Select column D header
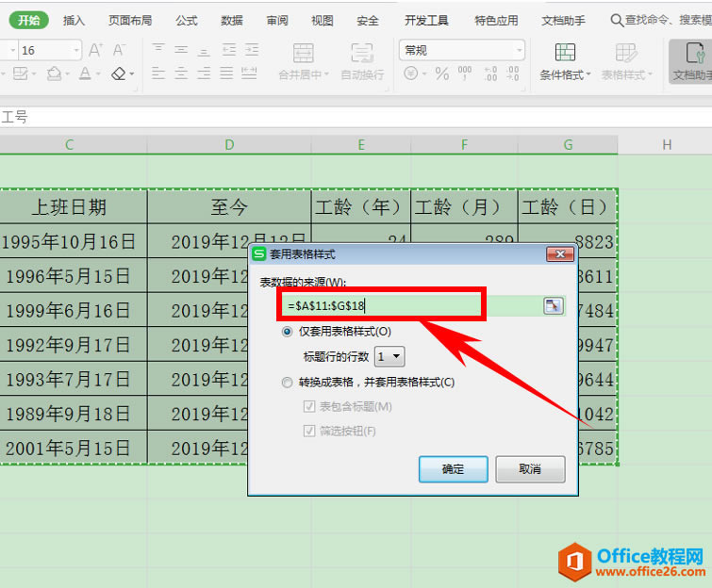Screen dimensions: 712x588 click(229, 145)
